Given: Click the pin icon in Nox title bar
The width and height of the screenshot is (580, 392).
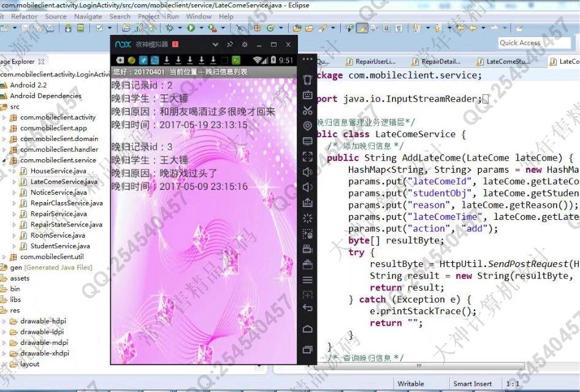Looking at the screenshot, I should pos(230,45).
